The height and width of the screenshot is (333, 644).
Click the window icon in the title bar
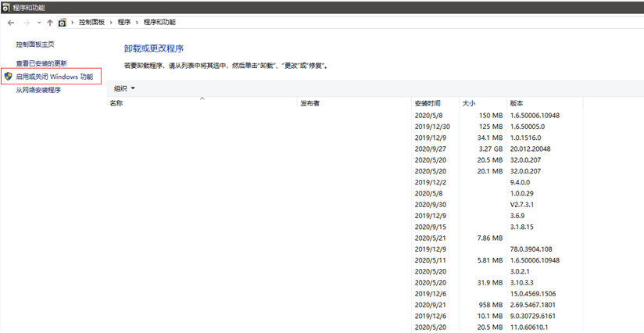click(x=6, y=7)
